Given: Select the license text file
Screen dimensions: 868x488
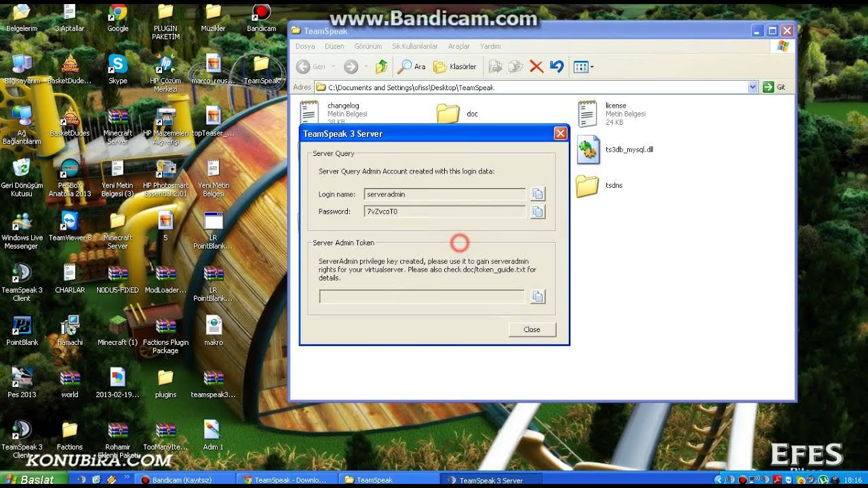Looking at the screenshot, I should (x=612, y=113).
